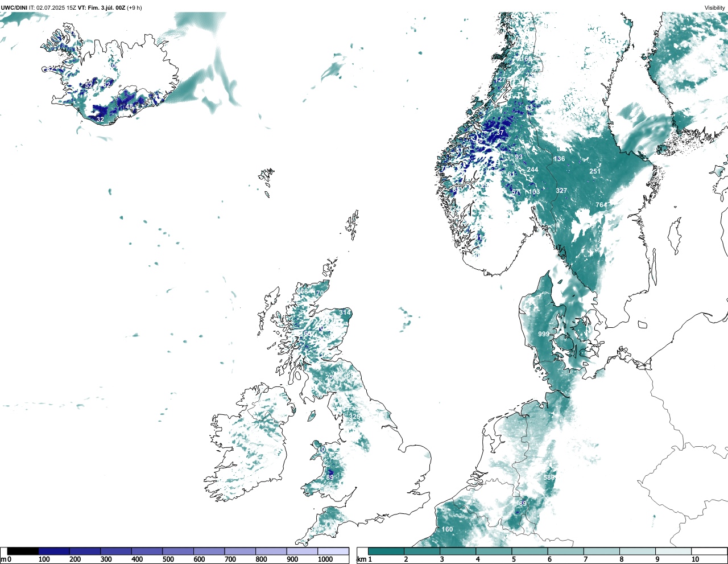This screenshot has height=564, width=728.
Task: Click the '326' value in northern England
Action: pos(355,417)
